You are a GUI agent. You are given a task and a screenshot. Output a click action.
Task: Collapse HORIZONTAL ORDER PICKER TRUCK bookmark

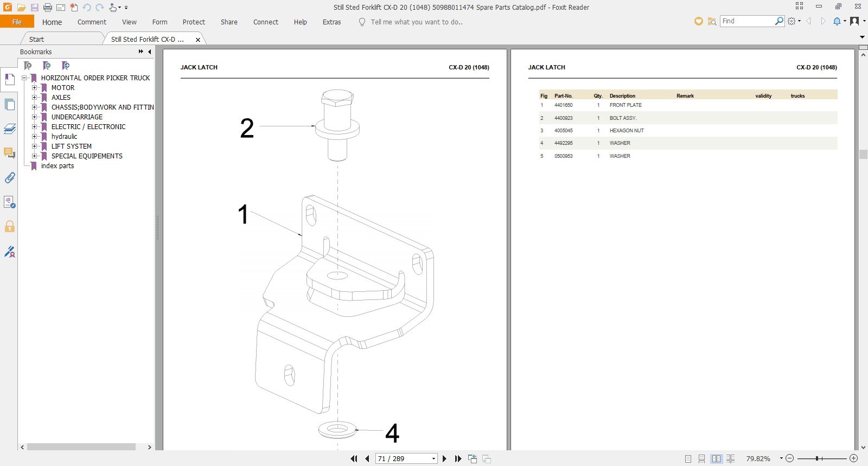[24, 78]
